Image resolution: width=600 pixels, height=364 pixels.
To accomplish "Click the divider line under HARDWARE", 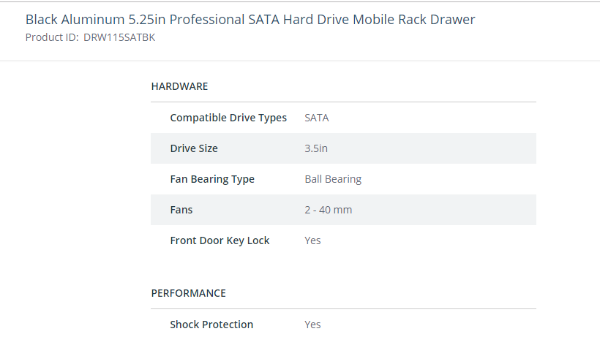I will coord(344,102).
